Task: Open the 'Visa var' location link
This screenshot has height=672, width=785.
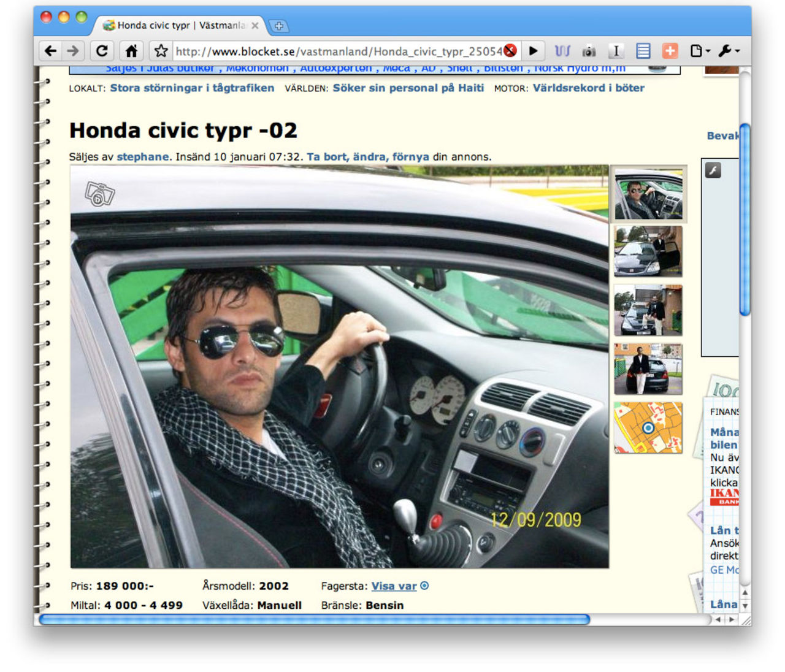Action: (394, 586)
